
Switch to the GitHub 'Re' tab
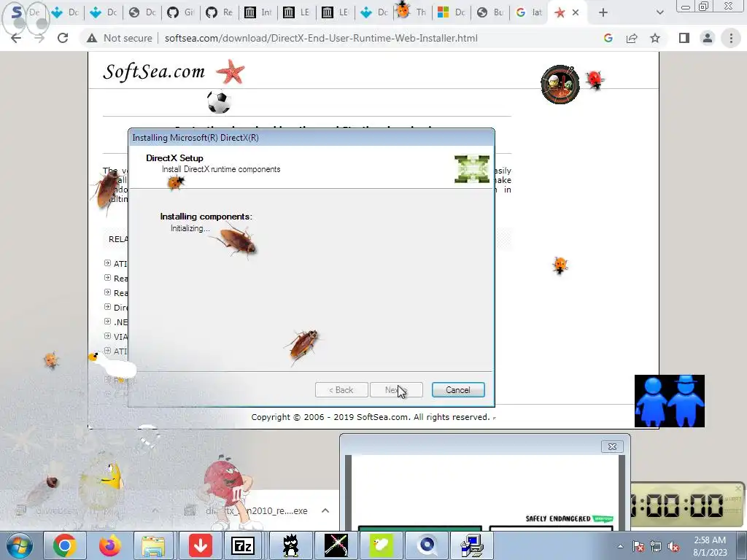pos(220,12)
